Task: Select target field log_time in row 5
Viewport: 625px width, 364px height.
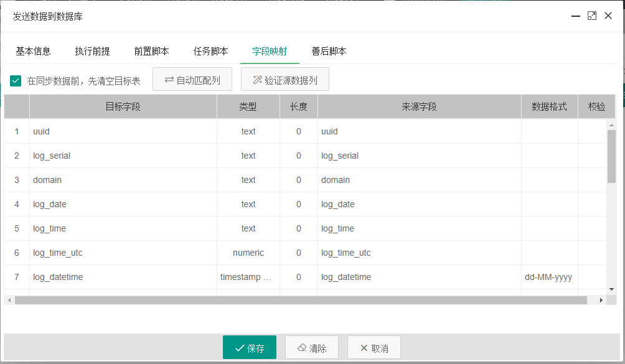Action: click(123, 228)
